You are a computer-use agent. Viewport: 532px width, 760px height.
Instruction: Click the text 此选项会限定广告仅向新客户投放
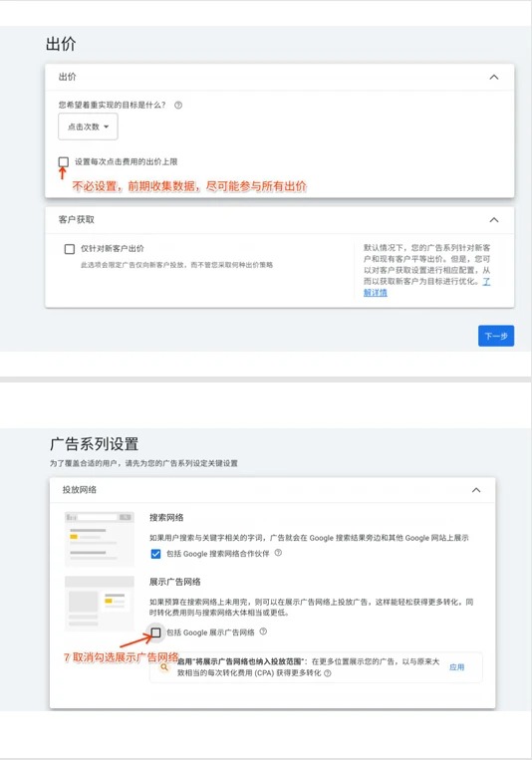click(134, 265)
